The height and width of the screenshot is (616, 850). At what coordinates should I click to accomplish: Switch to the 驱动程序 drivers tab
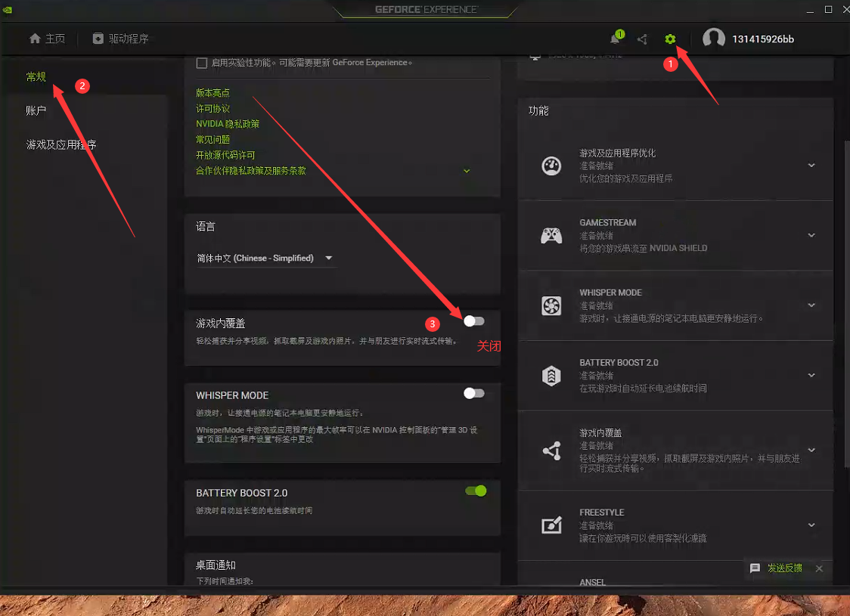(120, 39)
